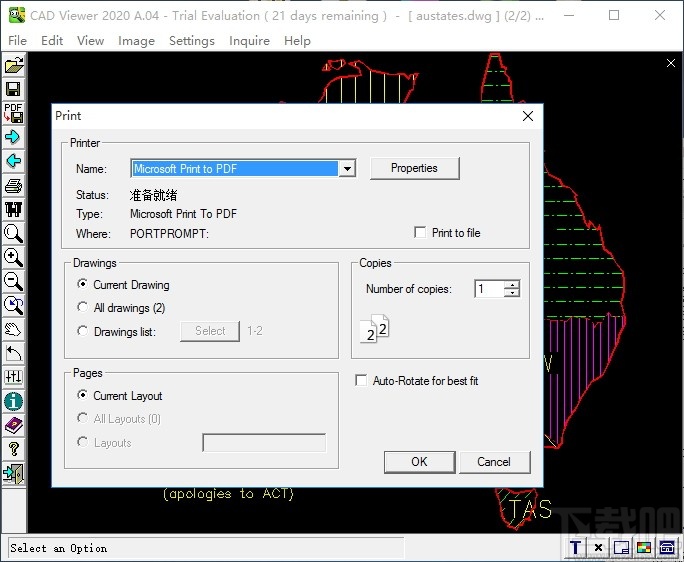Click the yellow question mark icon
The width and height of the screenshot is (684, 562).
point(14,449)
